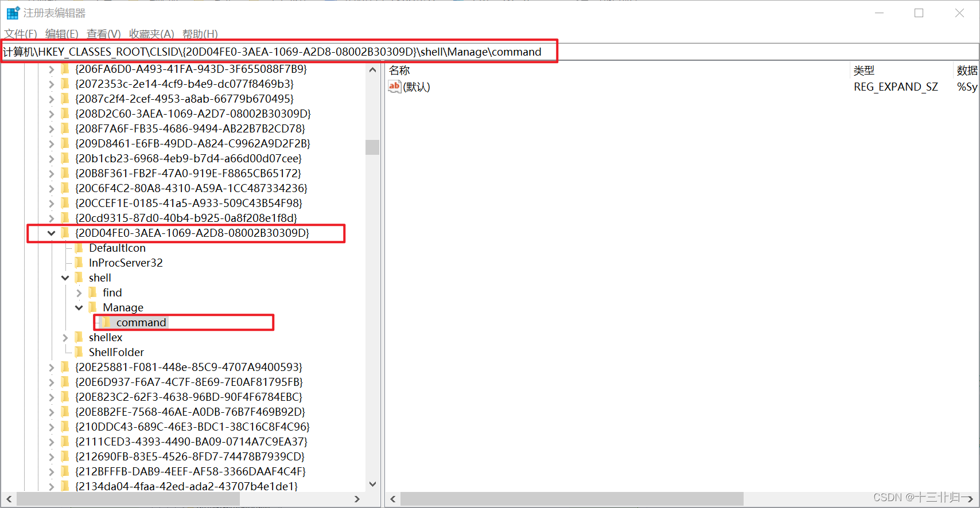Click folder icon of {20E8B2FE-7568-46AE-A0DB-76B7F469B92D}
Viewport: 980px width, 508px height.
point(65,412)
